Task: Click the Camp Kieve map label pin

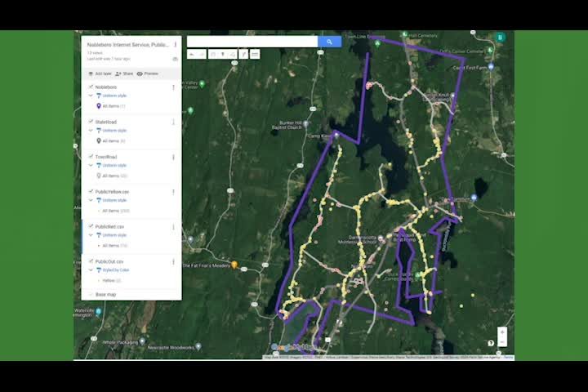Action: [x=336, y=136]
